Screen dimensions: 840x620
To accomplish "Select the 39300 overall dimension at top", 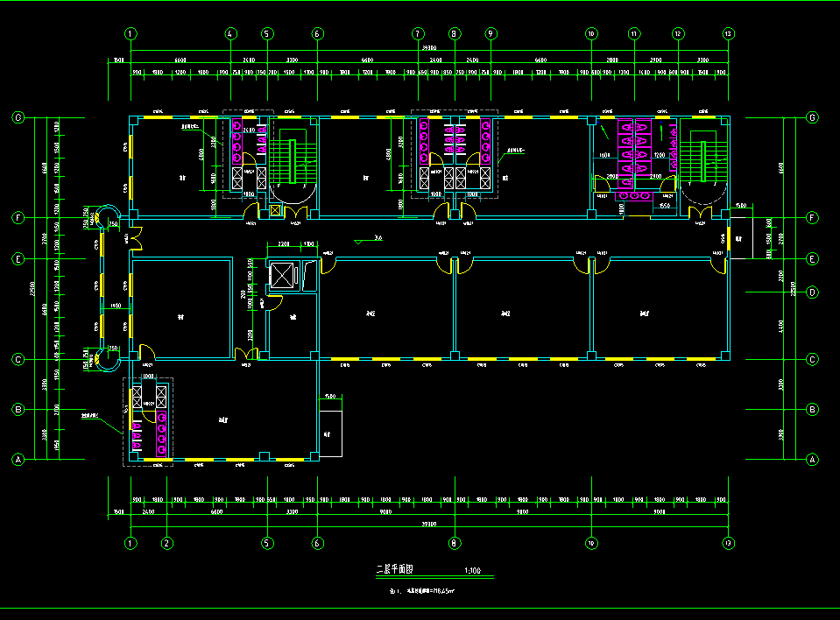I will pyautogui.click(x=429, y=47).
